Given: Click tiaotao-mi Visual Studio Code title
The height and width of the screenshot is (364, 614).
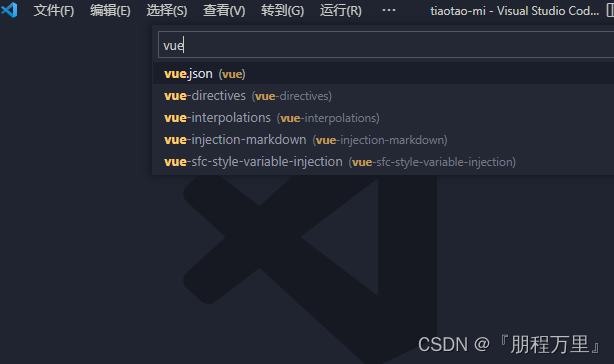Looking at the screenshot, I should [515, 11].
